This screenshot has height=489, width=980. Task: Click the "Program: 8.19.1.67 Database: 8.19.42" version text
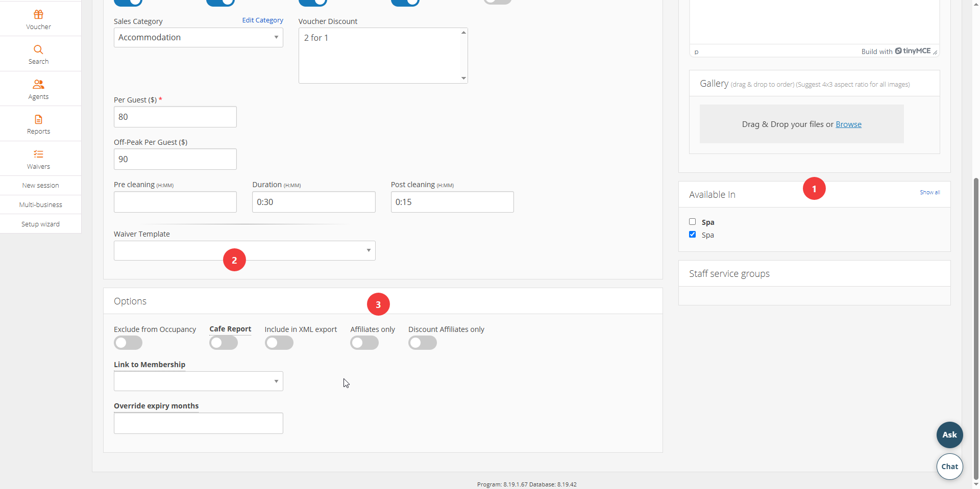coord(527,484)
